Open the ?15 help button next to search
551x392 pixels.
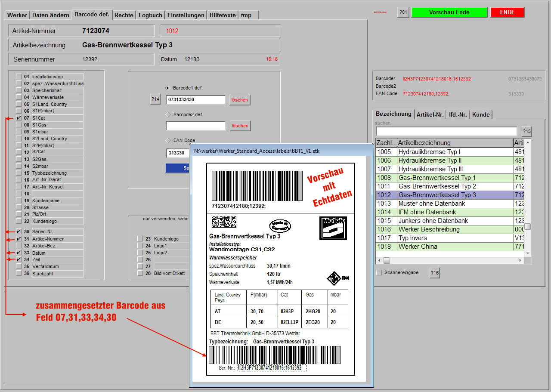tap(526, 131)
